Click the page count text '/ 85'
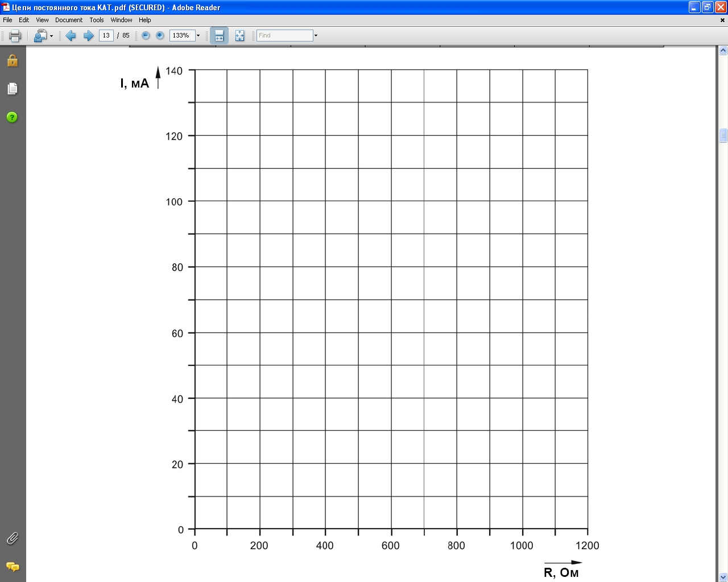728x582 pixels. click(123, 35)
